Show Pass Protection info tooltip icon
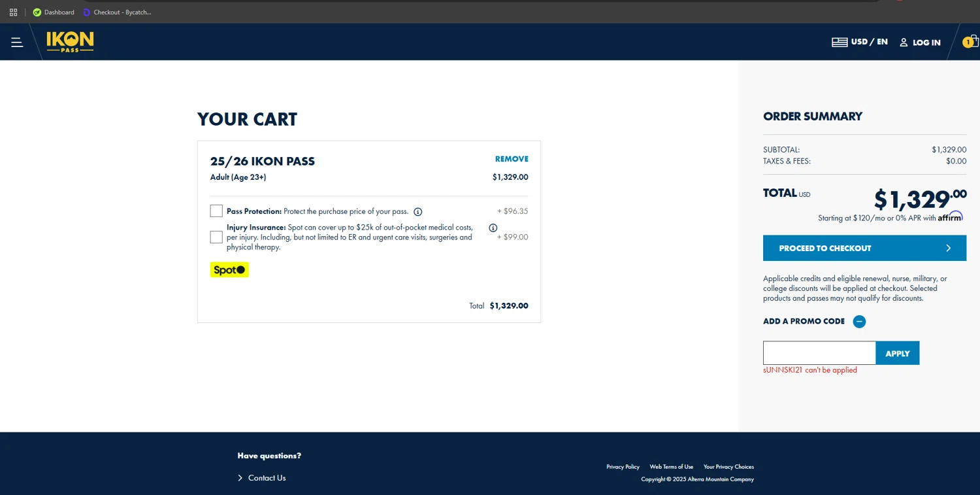This screenshot has width=980, height=495. [418, 212]
